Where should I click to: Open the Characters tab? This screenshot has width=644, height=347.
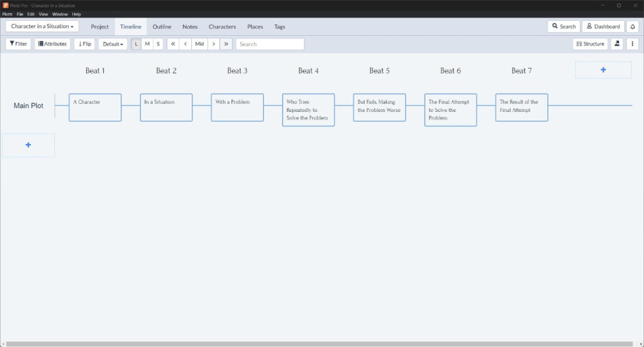point(222,26)
